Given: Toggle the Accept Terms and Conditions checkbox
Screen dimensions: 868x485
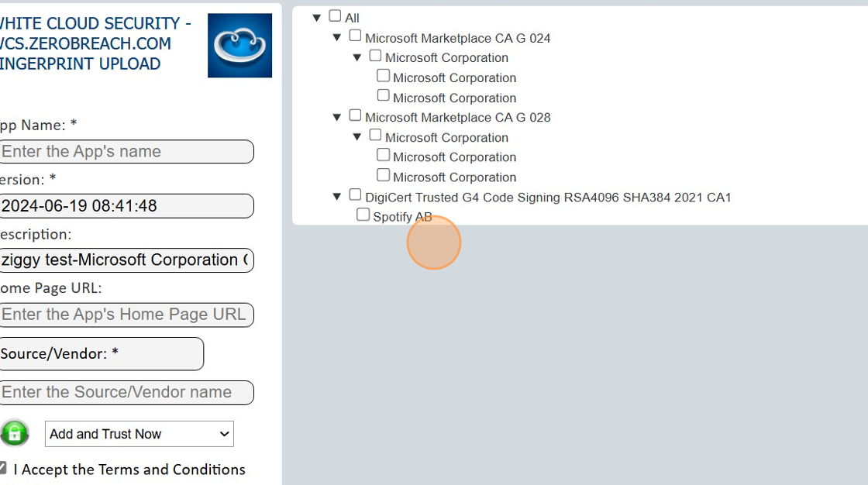Looking at the screenshot, I should tap(3, 468).
